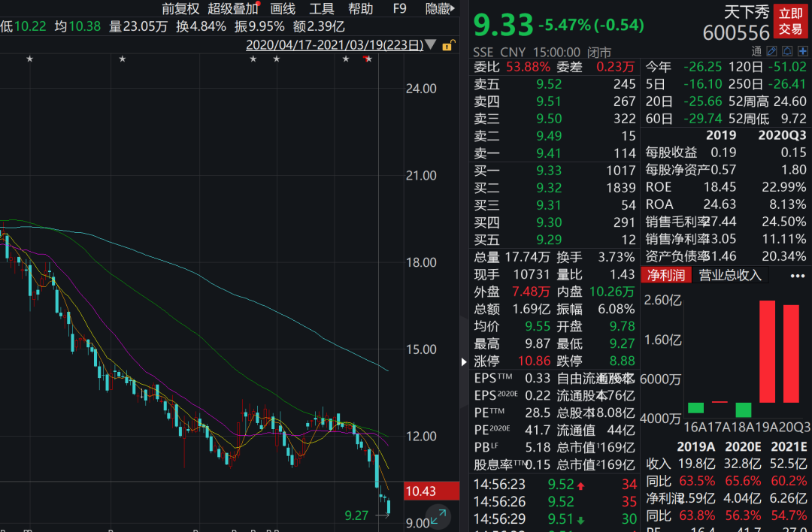Click the PE TTM 28.5 value
The height and width of the screenshot is (532, 812).
click(538, 413)
